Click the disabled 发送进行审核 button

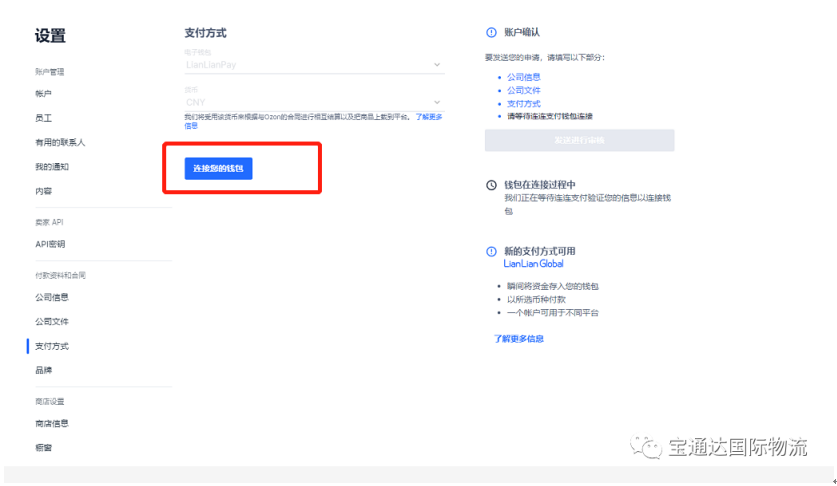pos(579,140)
